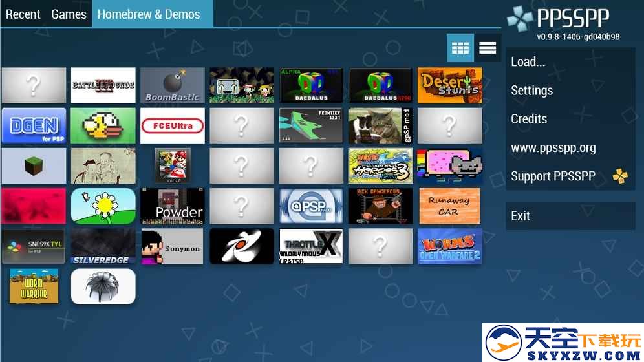The image size is (644, 362).
Task: Launch the PSP Radio tile
Action: (x=311, y=206)
